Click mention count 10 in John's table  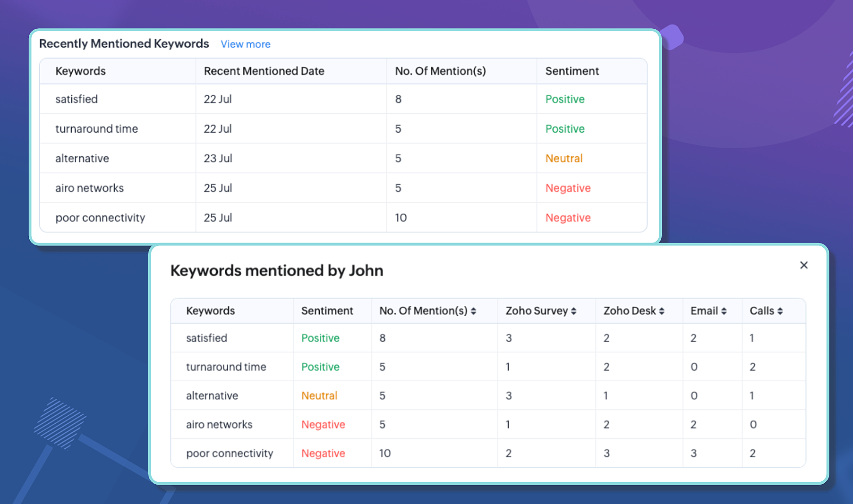pyautogui.click(x=384, y=453)
